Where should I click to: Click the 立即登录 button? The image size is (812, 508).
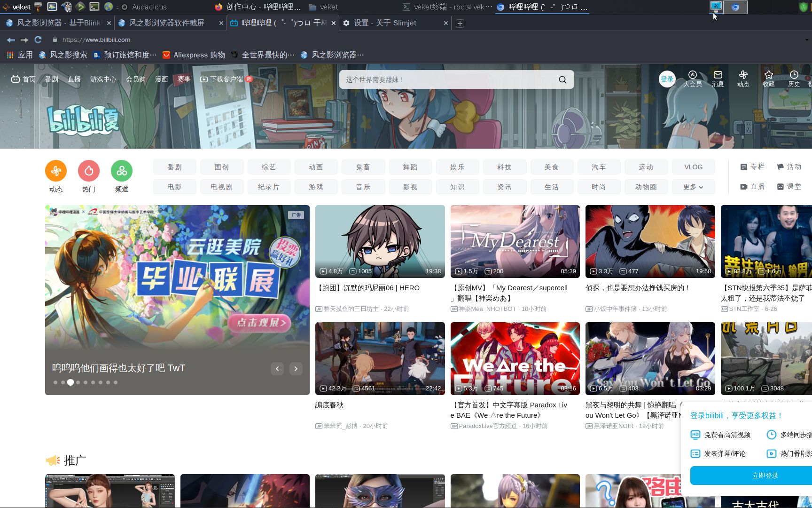(x=765, y=476)
